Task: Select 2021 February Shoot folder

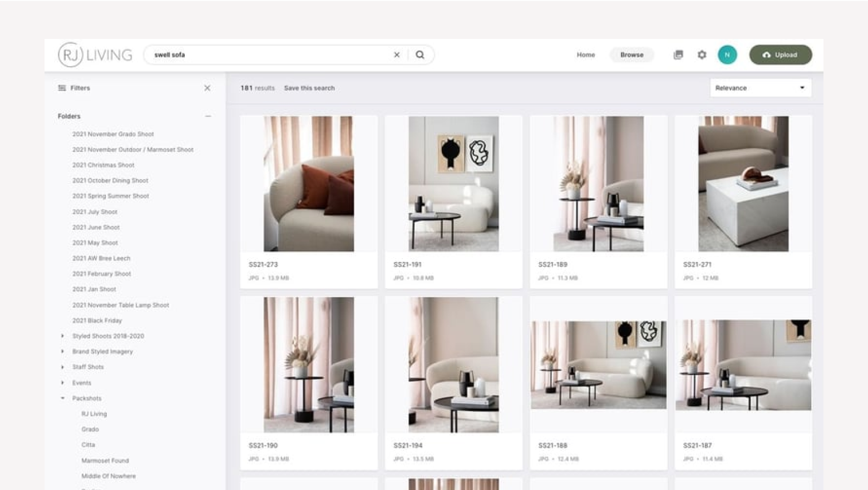Action: (102, 274)
